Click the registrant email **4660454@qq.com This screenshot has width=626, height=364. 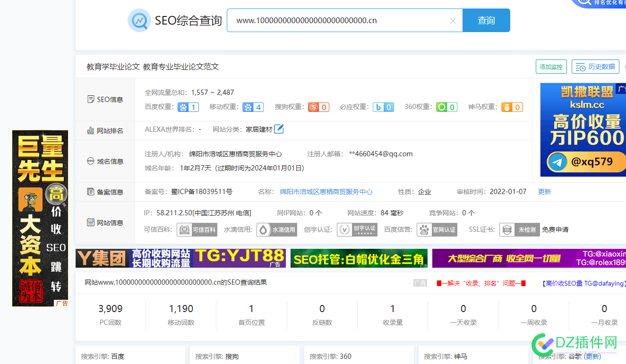[381, 154]
